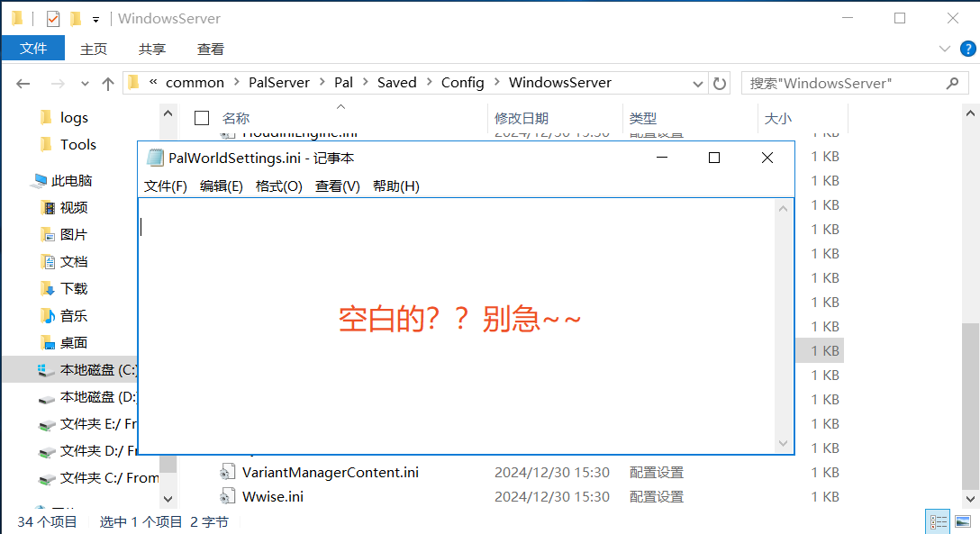Image resolution: width=980 pixels, height=534 pixels.
Task: Switch to large icons view in status bar
Action: point(963,521)
